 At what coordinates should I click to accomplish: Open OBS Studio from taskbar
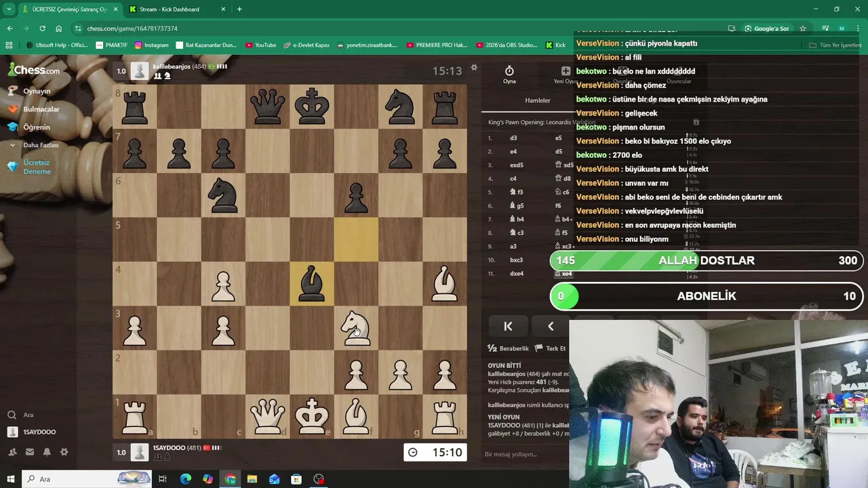pos(319,479)
